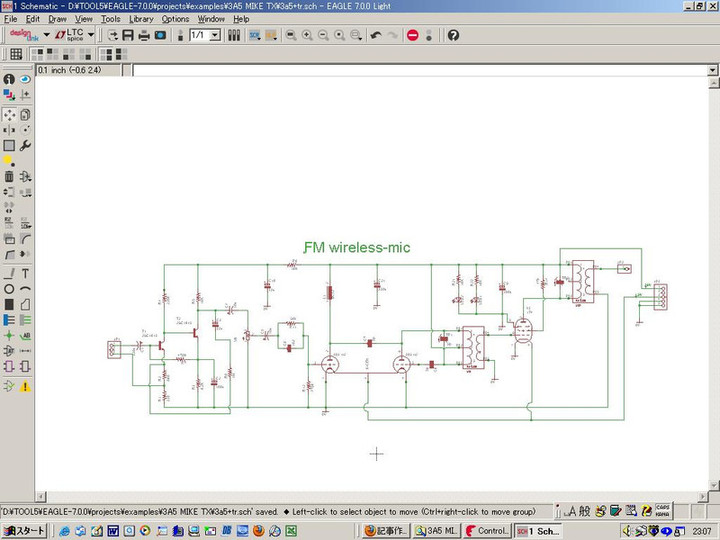Click the Undo arrow icon

point(376,35)
